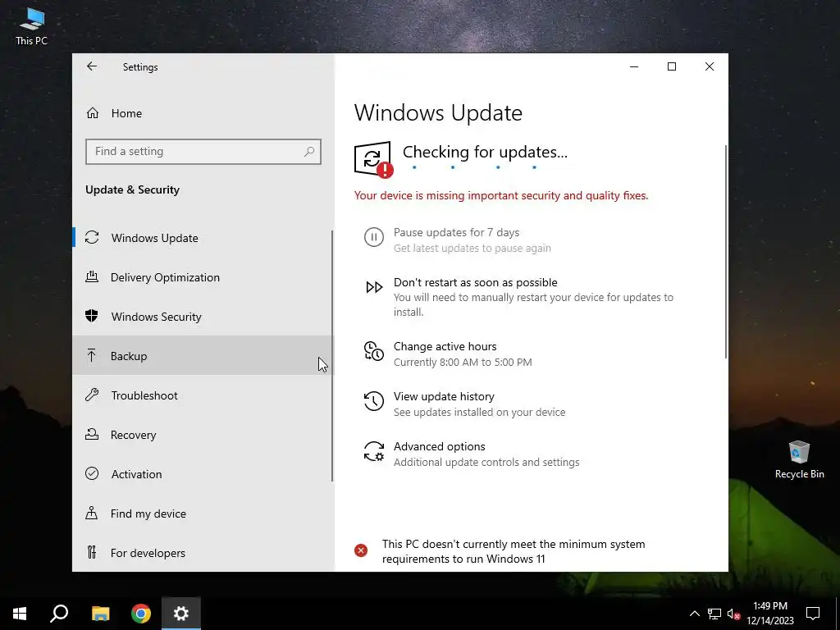Click the Windows Update page scrollbar

(x=726, y=252)
